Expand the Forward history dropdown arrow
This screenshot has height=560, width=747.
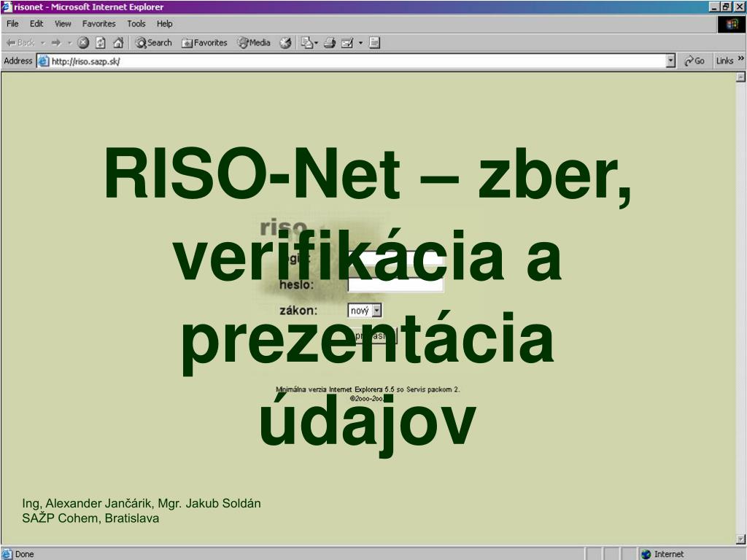69,43
